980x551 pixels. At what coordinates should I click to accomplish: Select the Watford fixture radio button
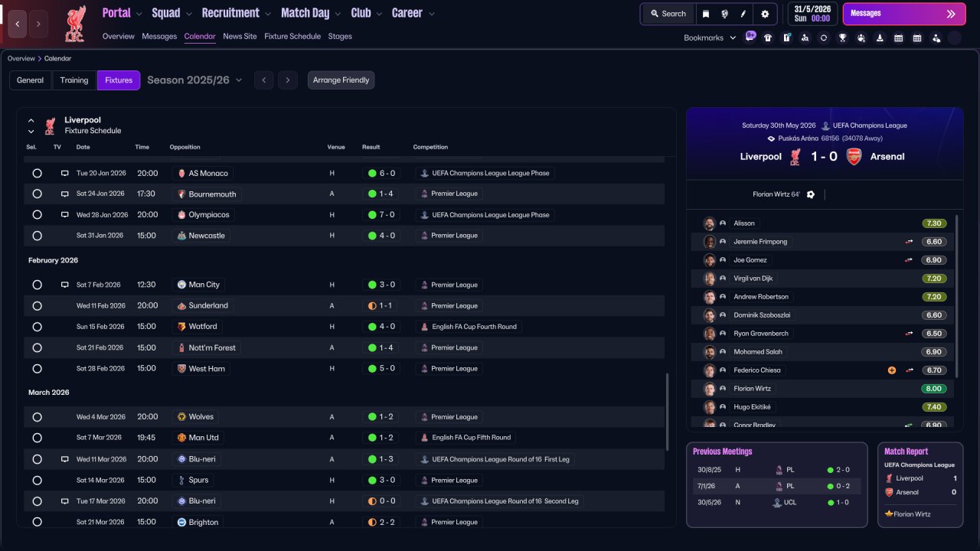(x=37, y=327)
